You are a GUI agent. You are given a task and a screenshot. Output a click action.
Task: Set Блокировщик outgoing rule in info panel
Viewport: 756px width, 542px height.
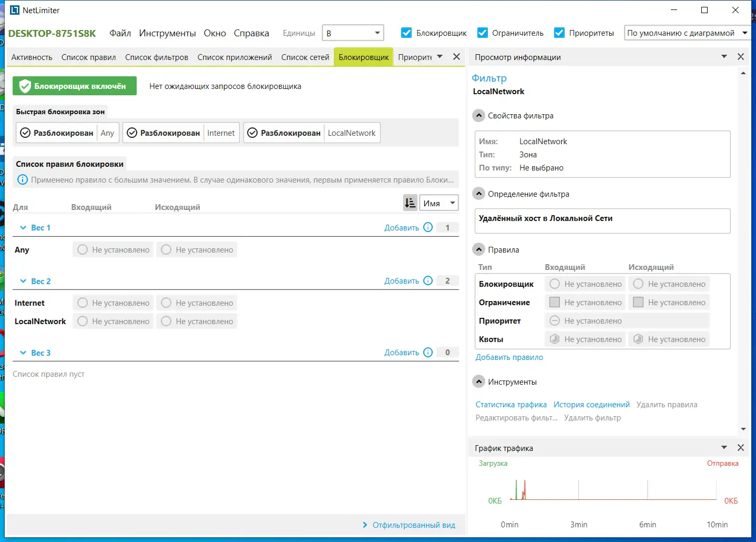(669, 284)
